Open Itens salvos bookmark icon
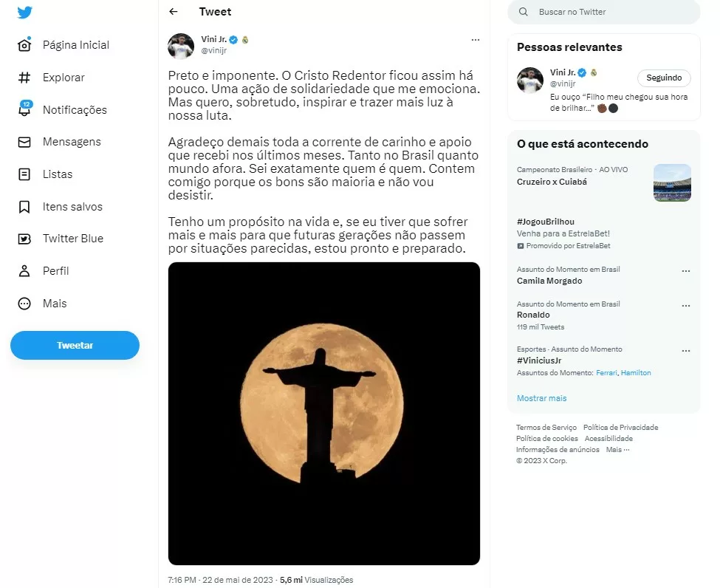Viewport: 720px width, 588px height. (x=24, y=207)
